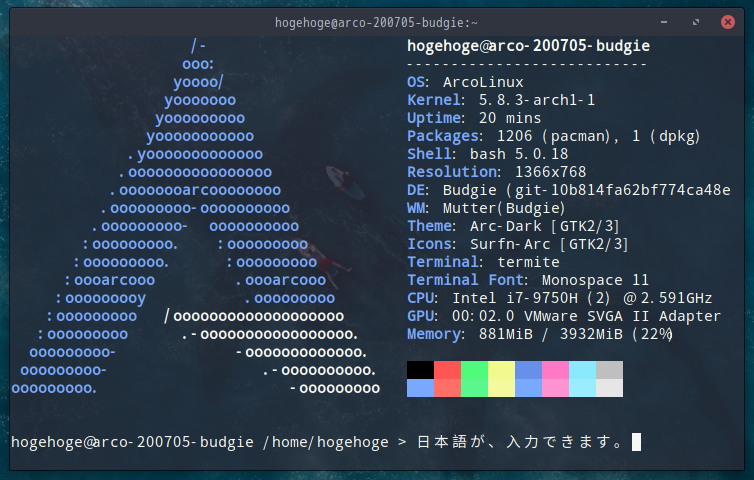Click the OS: ArcoLinux line

click(465, 82)
